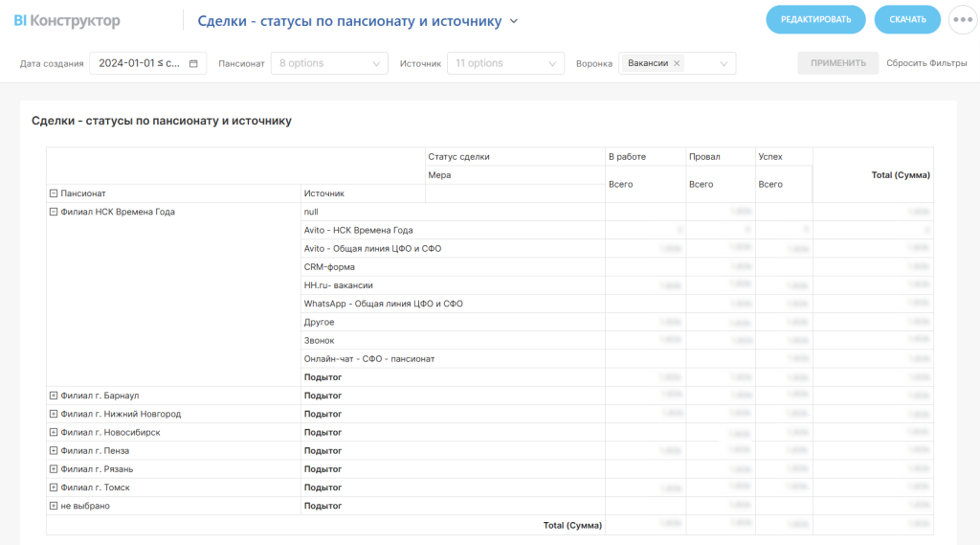This screenshot has width=980, height=545.
Task: Expand the не выбрано row
Action: [54, 506]
